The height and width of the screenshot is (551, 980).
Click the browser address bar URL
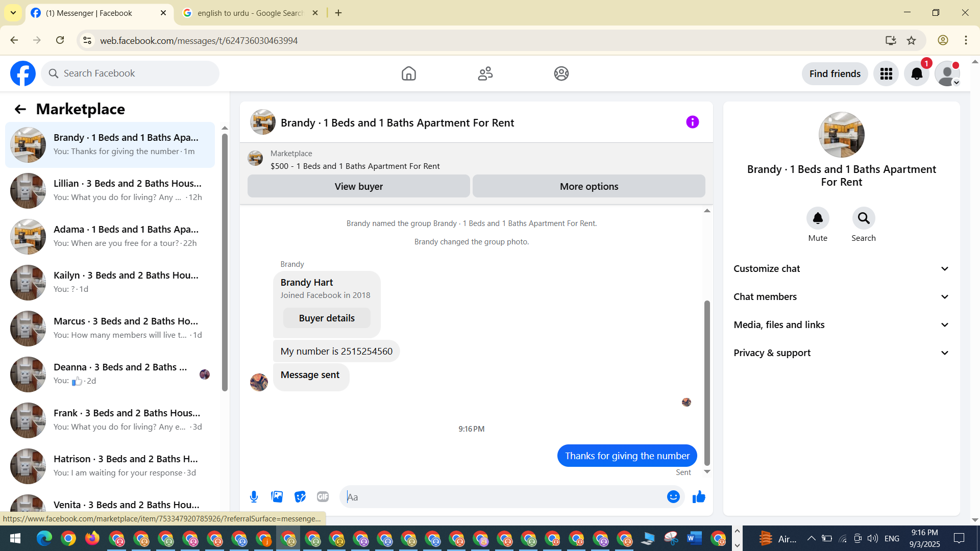(x=199, y=40)
